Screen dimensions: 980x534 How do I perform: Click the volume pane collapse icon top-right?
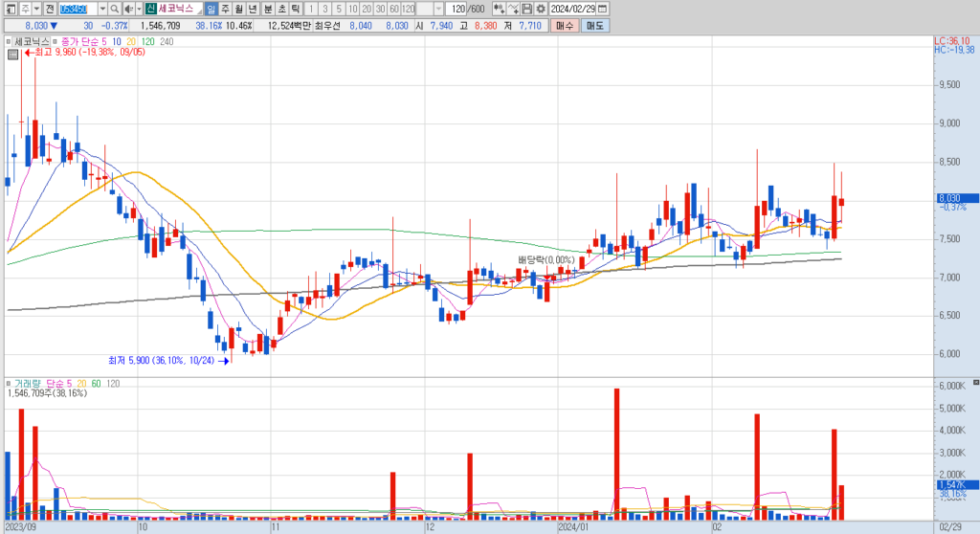coord(975,382)
